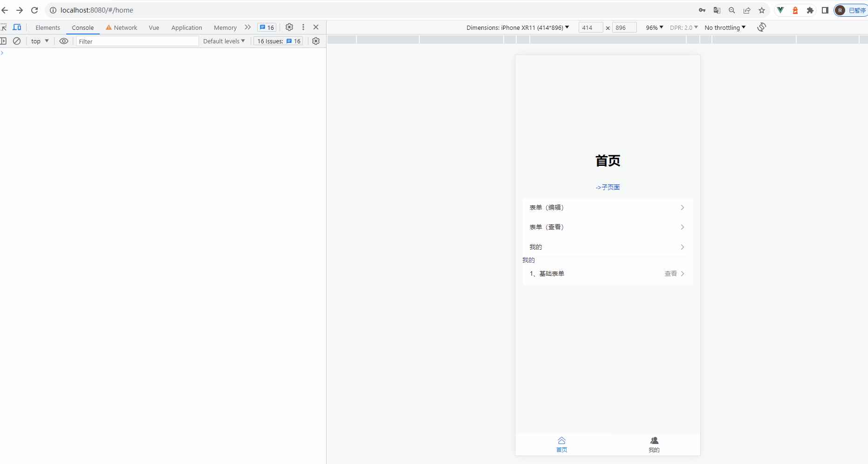This screenshot has width=868, height=464.
Task: Switch to the Application tab
Action: (187, 28)
